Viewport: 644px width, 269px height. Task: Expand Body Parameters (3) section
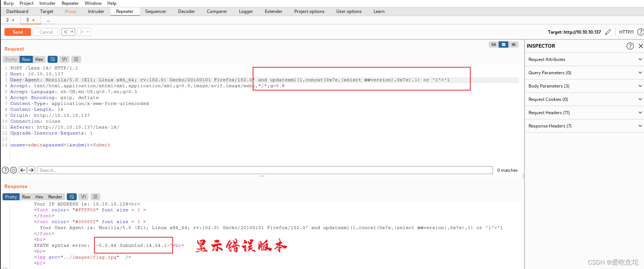[584, 86]
